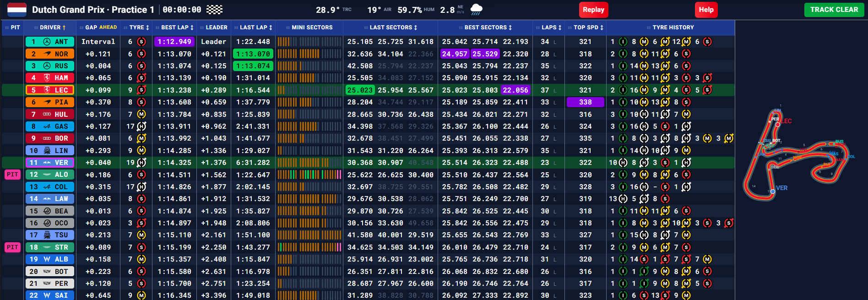Sort by TOP SPD column header
868x300 pixels.
pos(586,27)
